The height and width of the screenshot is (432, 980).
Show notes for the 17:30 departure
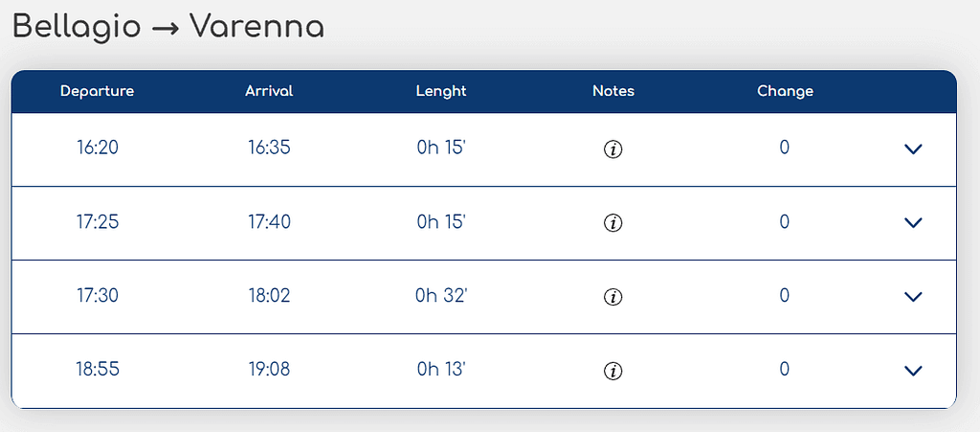[613, 297]
